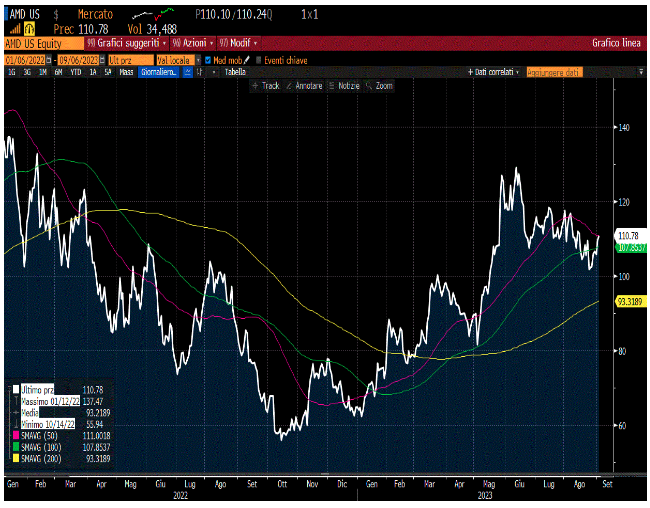Click the yellow alert icon under AMD US
This screenshot has height=508, width=650.
point(29,29)
